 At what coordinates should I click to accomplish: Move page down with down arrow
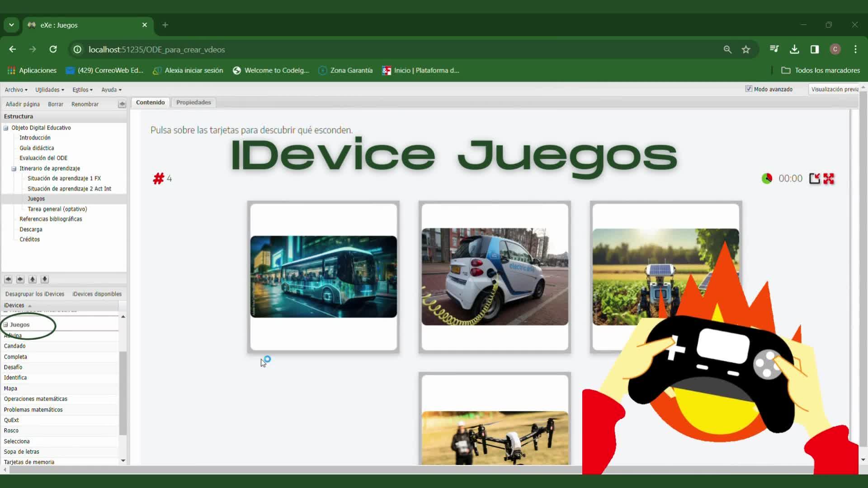pos(44,279)
